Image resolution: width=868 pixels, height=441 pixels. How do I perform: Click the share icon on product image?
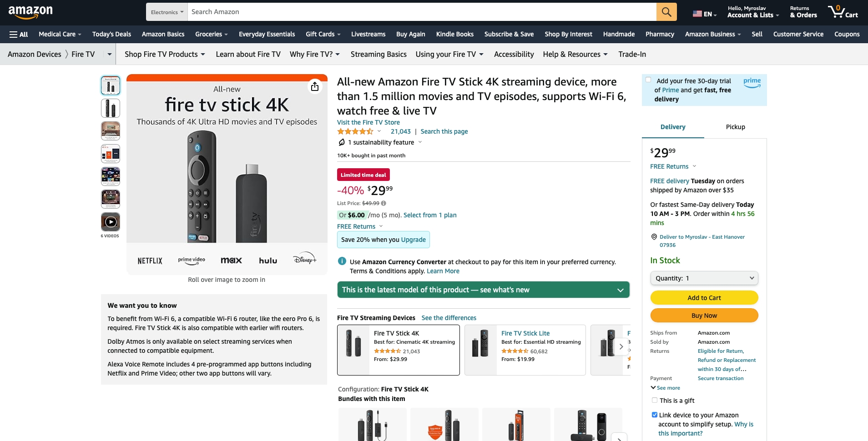315,86
